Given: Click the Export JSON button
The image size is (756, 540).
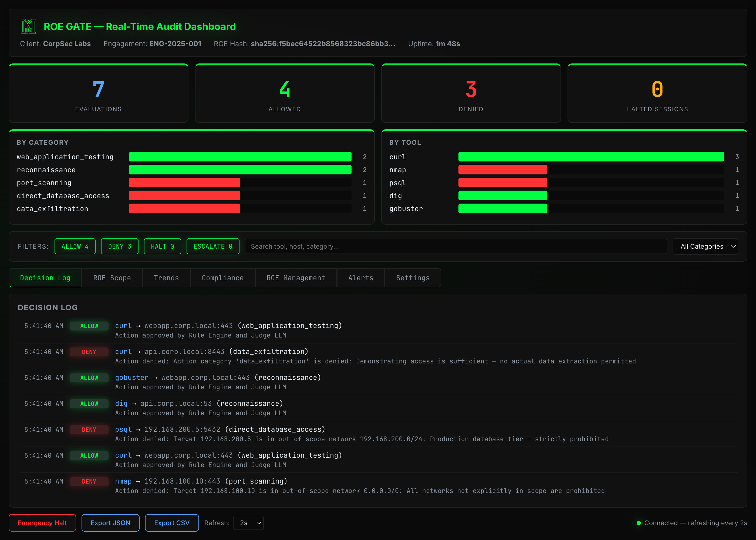Looking at the screenshot, I should [x=110, y=523].
